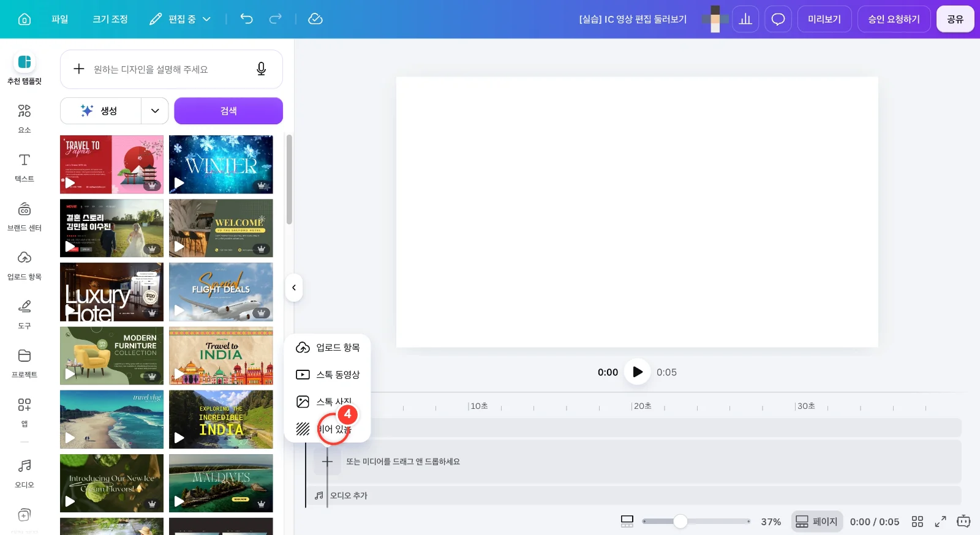This screenshot has width=980, height=535.
Task: Open 텍스트 text panel
Action: (24, 167)
